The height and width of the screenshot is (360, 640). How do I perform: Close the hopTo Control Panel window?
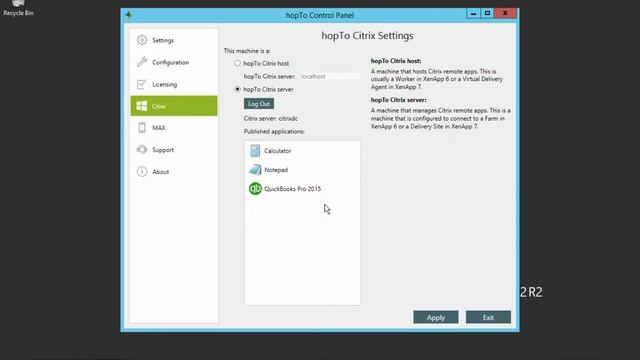[505, 13]
